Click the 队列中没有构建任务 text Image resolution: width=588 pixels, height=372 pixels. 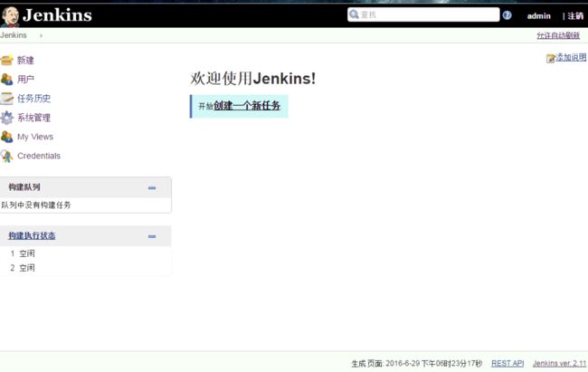point(36,205)
